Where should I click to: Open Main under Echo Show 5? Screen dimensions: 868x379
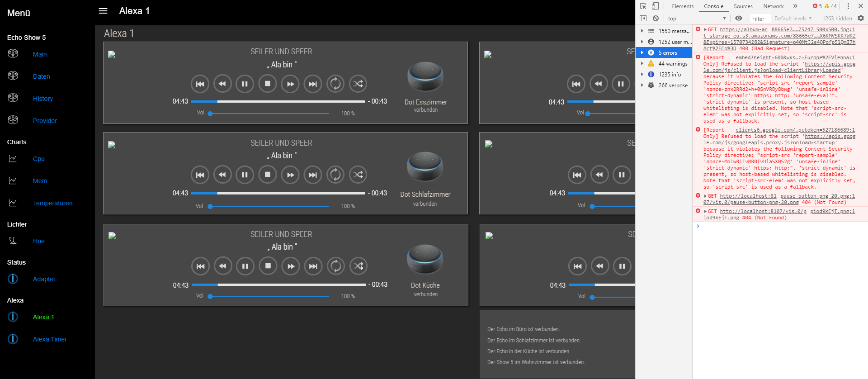[x=40, y=54]
